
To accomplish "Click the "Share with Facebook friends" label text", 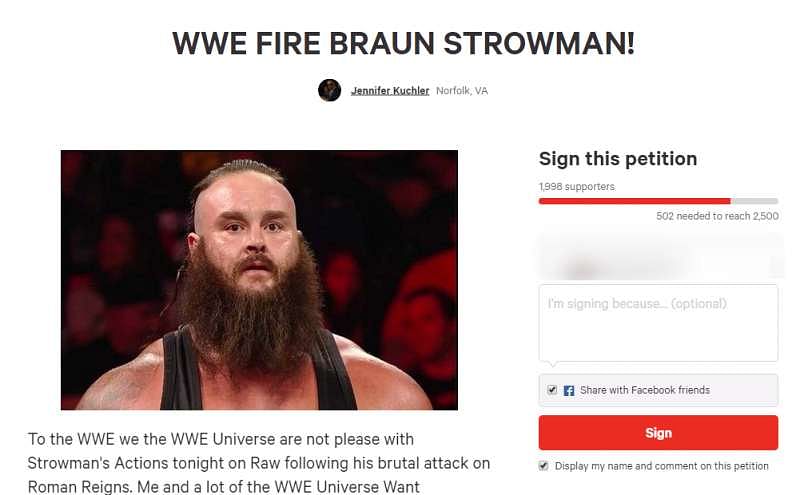I will point(645,390).
